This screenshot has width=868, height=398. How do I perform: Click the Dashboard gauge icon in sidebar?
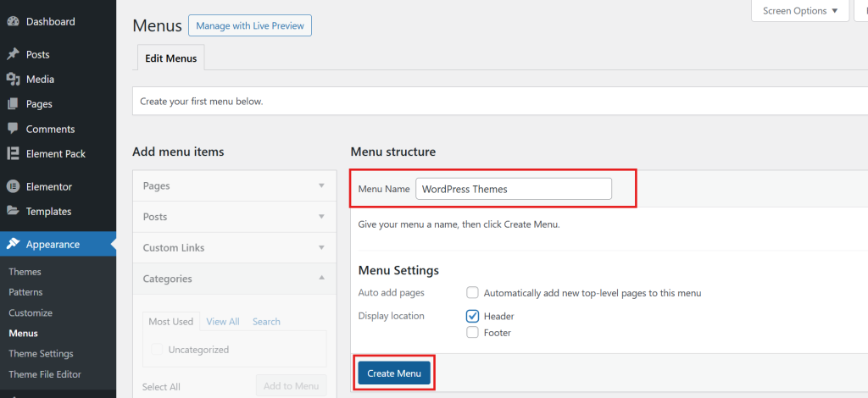point(13,21)
